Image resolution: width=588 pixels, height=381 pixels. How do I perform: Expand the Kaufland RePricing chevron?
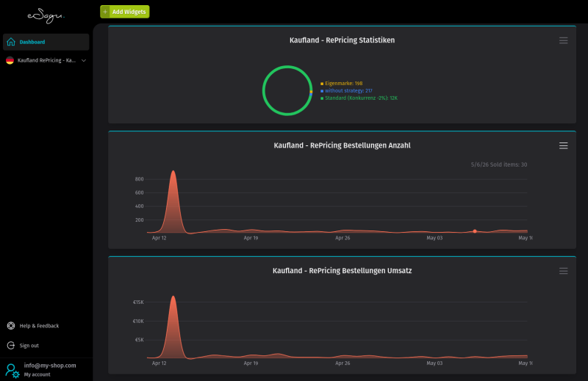click(84, 60)
